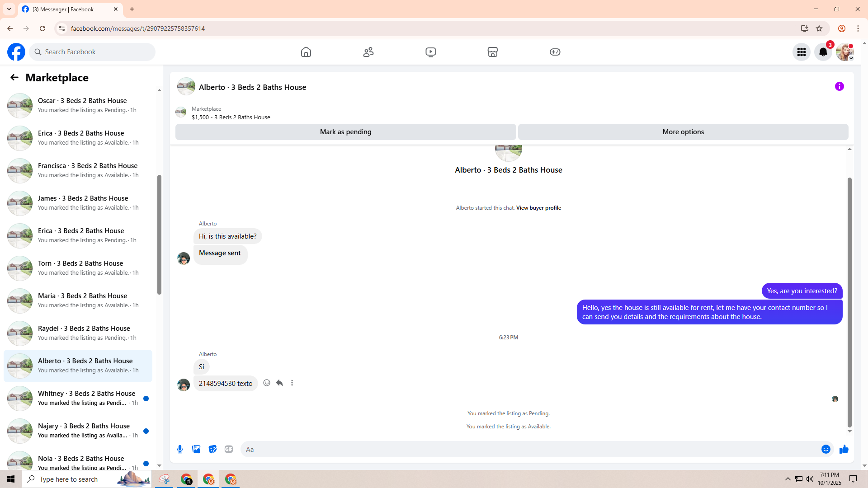This screenshot has width=868, height=488.
Task: Open the emoji picker in message box
Action: coord(826,449)
